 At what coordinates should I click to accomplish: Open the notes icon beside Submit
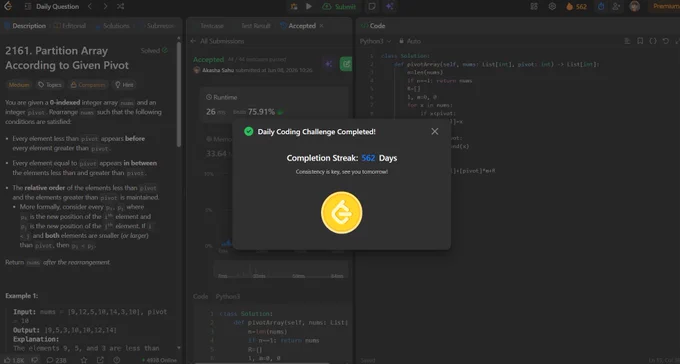372,7
